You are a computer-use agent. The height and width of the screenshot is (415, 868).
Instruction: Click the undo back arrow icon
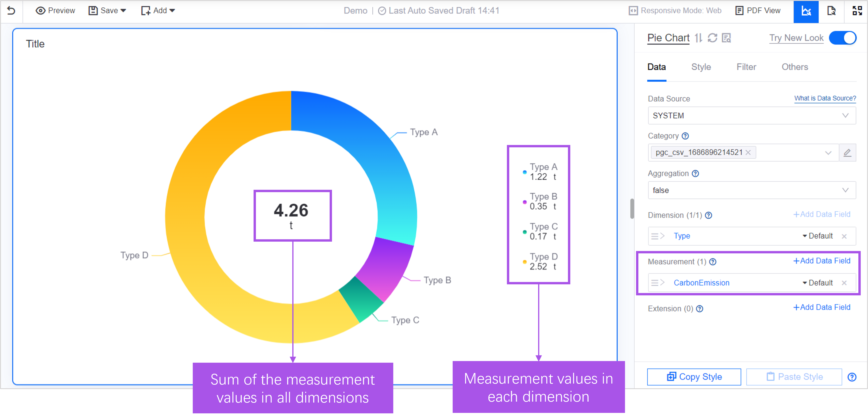(11, 10)
